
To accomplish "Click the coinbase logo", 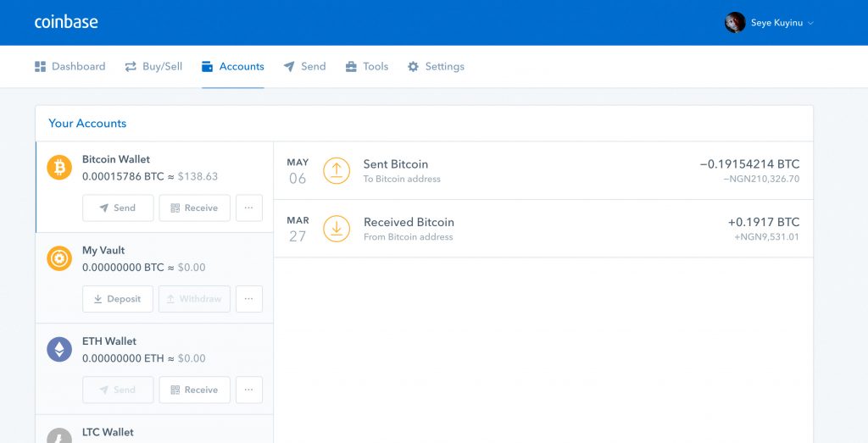I will [66, 22].
